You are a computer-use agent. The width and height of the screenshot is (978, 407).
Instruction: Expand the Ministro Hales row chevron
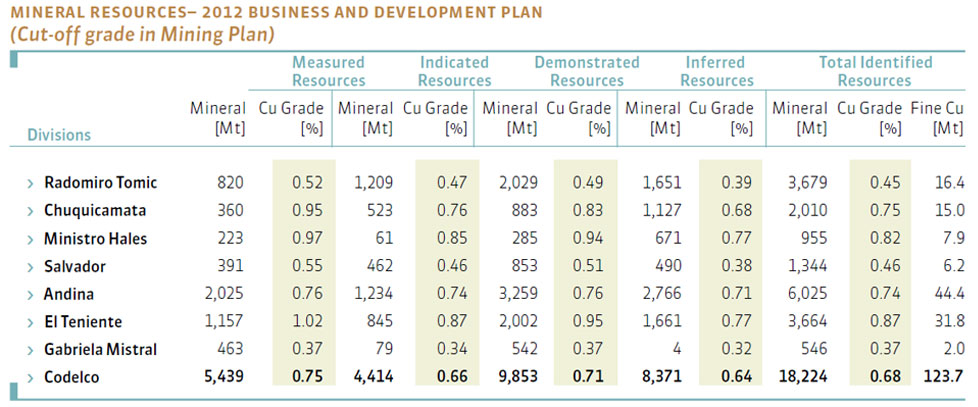click(30, 239)
